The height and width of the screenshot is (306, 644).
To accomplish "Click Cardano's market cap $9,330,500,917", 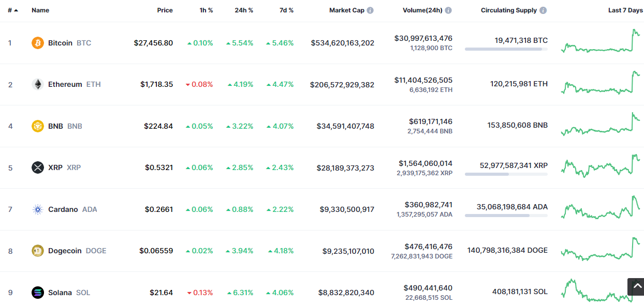I will tap(347, 209).
